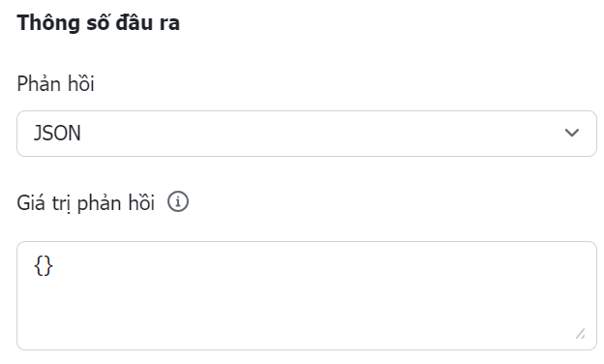The width and height of the screenshot is (604, 364).
Task: Open the Phản hồi JSON dropdown
Action: pyautogui.click(x=307, y=134)
